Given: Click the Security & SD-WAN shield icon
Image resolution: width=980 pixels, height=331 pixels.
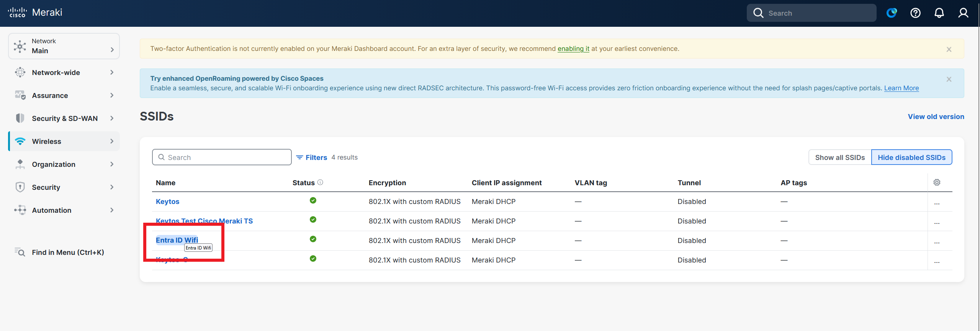Looking at the screenshot, I should [x=20, y=118].
